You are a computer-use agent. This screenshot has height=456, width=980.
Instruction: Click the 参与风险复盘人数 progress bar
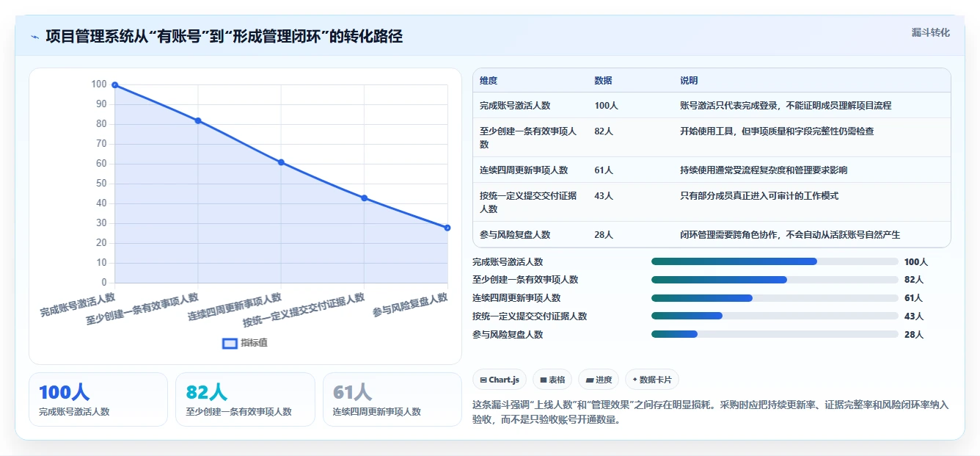(x=775, y=335)
